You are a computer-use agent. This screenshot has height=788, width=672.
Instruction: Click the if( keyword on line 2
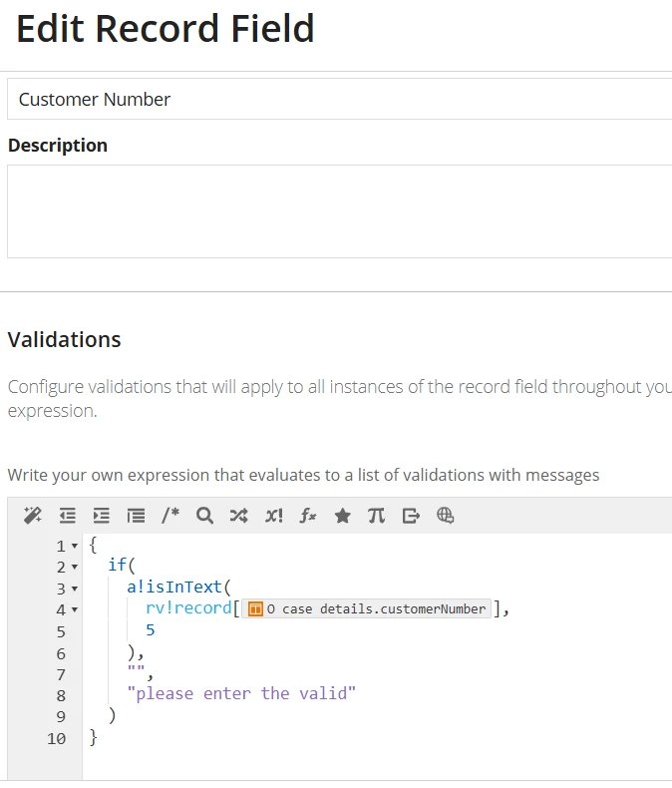click(x=122, y=565)
